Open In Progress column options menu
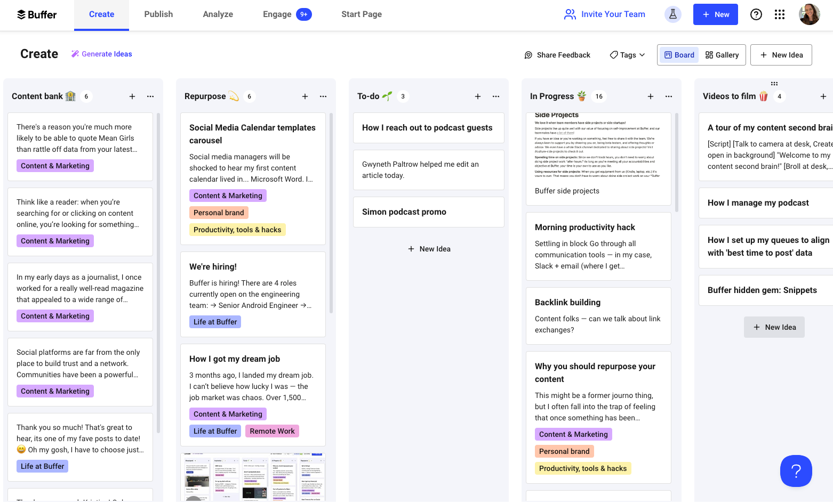 669,96
